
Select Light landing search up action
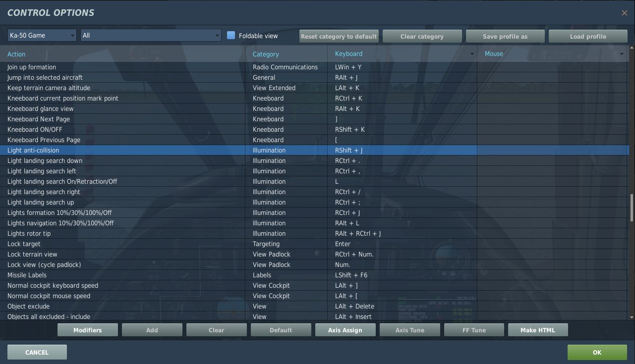click(41, 202)
